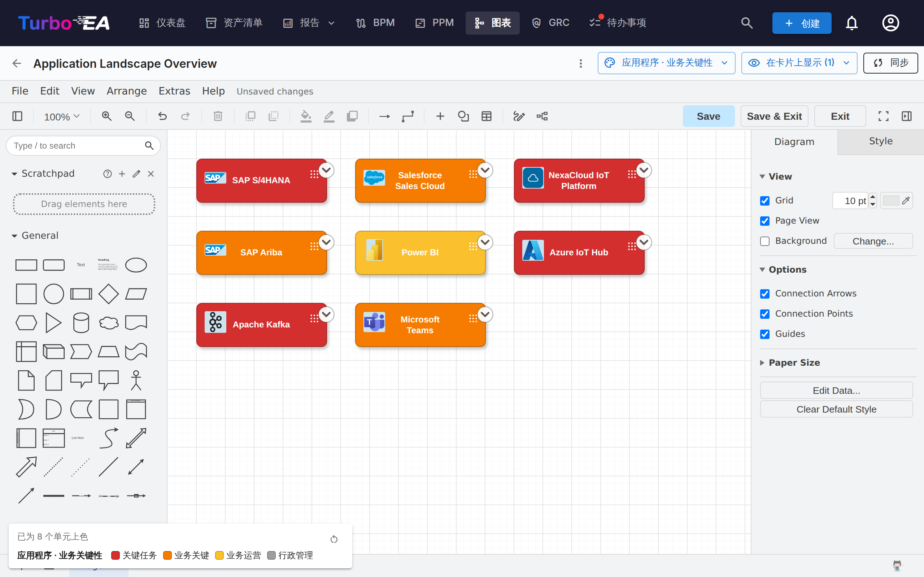Click the Save & Exit button

pos(774,116)
